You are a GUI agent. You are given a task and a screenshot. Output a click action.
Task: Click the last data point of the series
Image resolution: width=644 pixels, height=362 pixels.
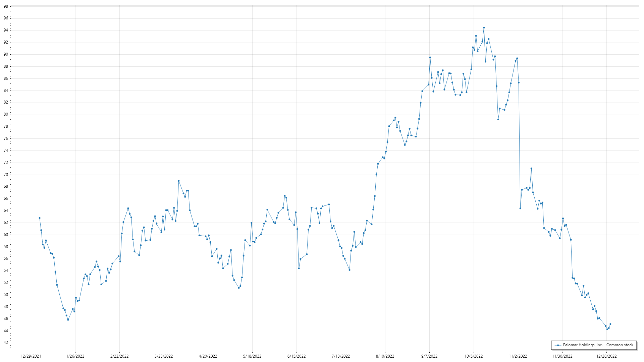[x=610, y=324]
